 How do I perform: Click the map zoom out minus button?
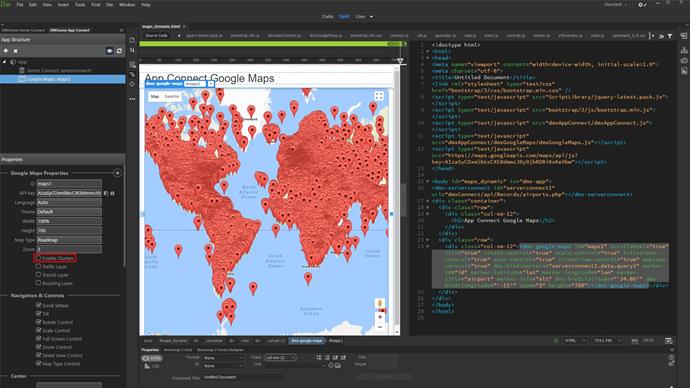pos(380,327)
